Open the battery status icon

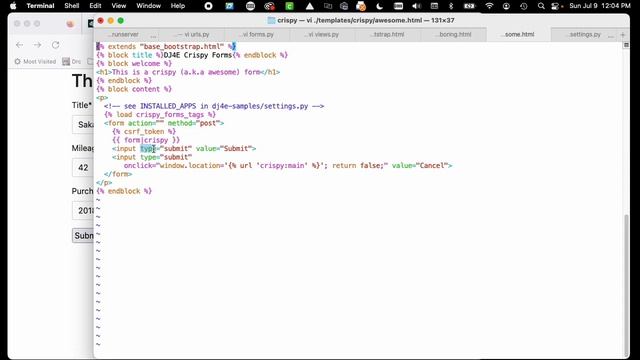point(469,6)
